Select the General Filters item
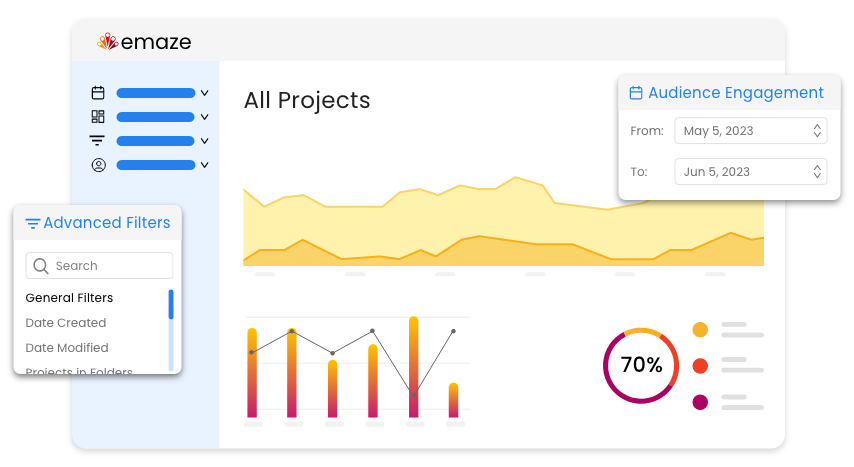 (x=69, y=298)
